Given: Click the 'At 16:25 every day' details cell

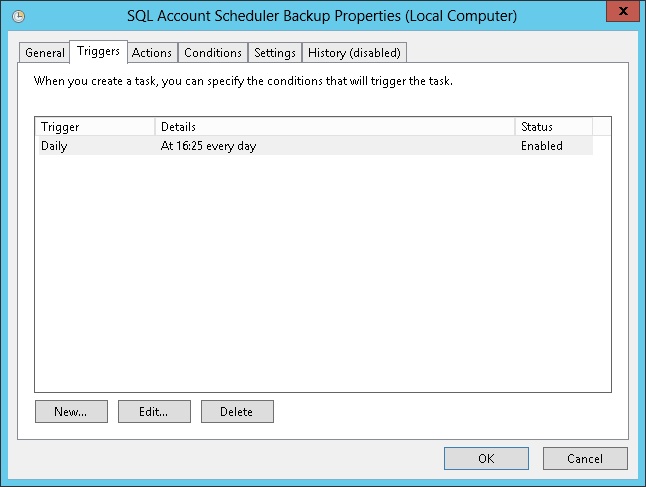Looking at the screenshot, I should (x=216, y=146).
